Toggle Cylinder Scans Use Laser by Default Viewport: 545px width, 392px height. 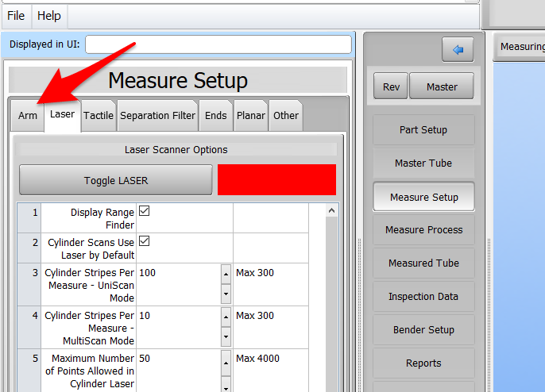tap(145, 241)
